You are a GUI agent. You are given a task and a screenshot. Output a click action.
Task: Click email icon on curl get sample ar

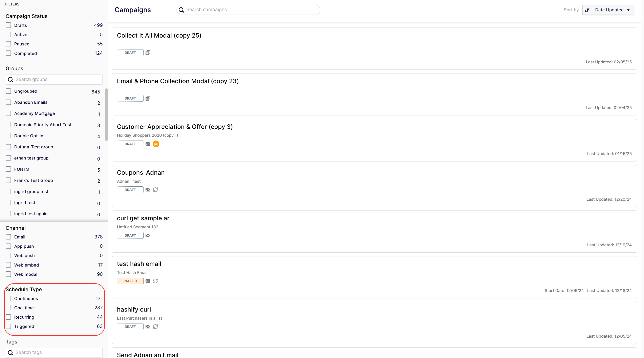click(148, 235)
